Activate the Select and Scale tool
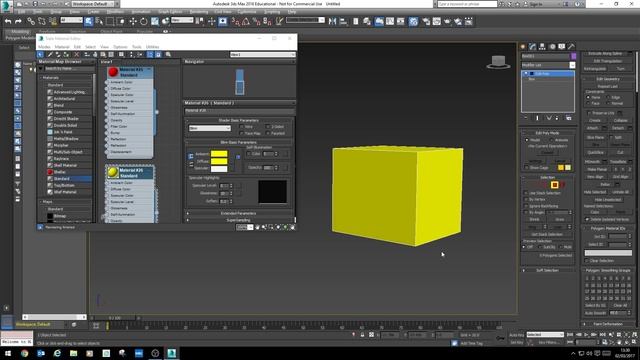The height and width of the screenshot is (360, 640). [155, 21]
